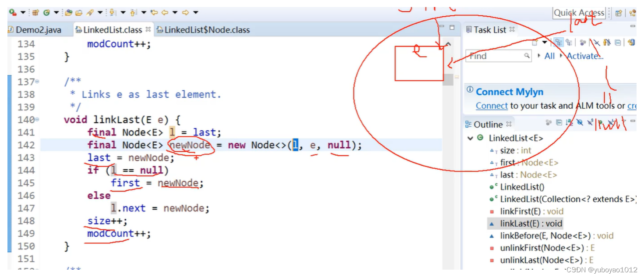Toggle alphabetical Sort in Outline
644x278 pixels.
[x=569, y=122]
